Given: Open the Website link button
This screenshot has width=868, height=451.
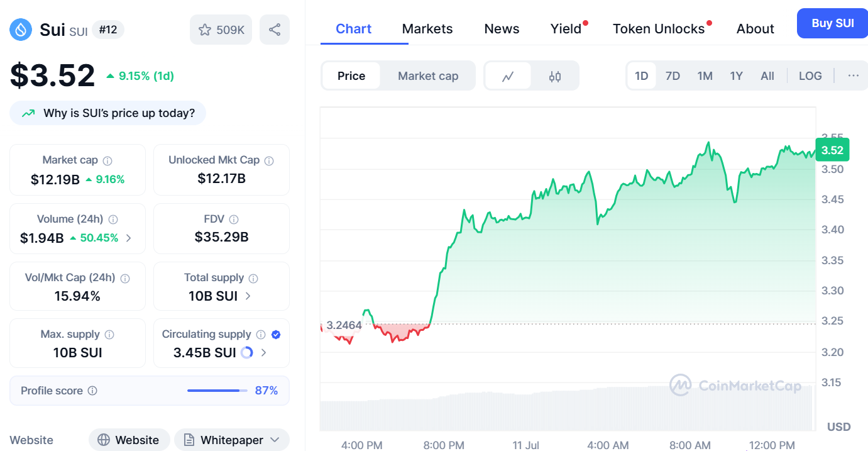Looking at the screenshot, I should click(129, 440).
